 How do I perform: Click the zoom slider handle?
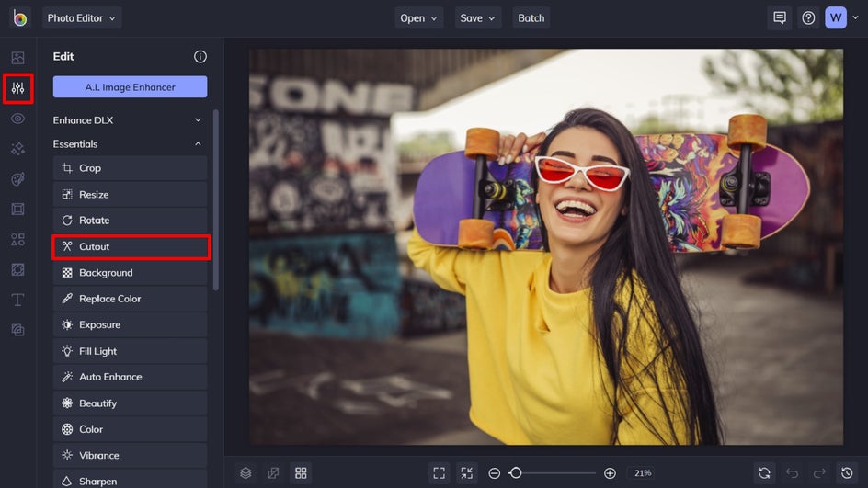pyautogui.click(x=516, y=472)
